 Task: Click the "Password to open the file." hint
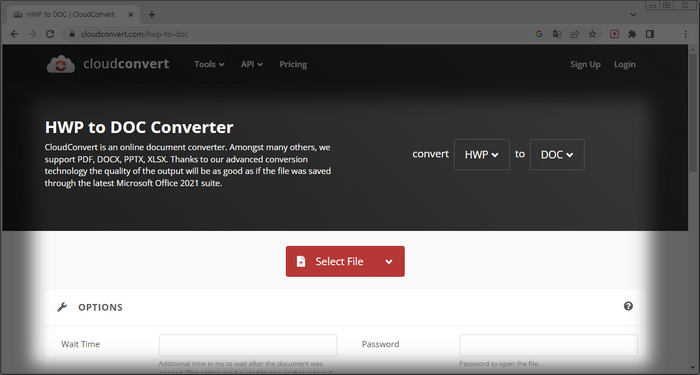tap(500, 363)
